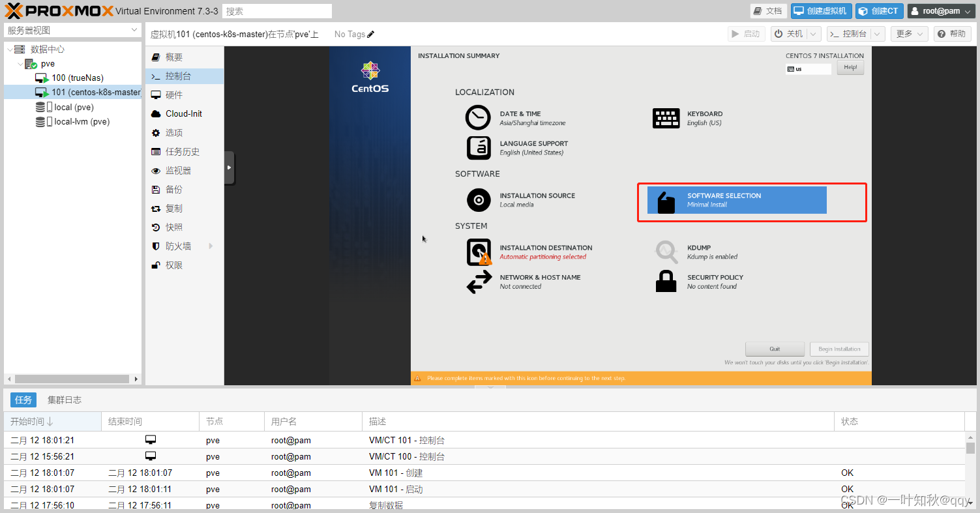Edit VM tags pencil icon
The width and height of the screenshot is (980, 513).
tap(371, 34)
